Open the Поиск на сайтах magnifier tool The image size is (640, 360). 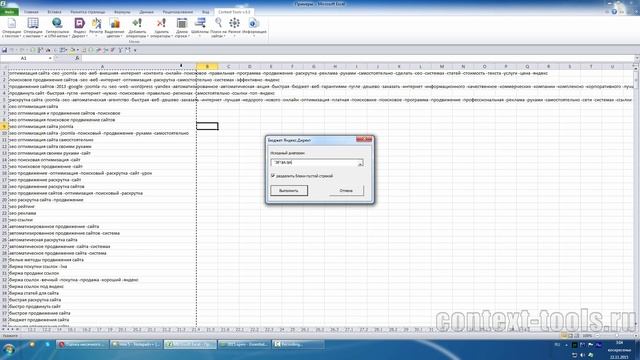pyautogui.click(x=218, y=28)
